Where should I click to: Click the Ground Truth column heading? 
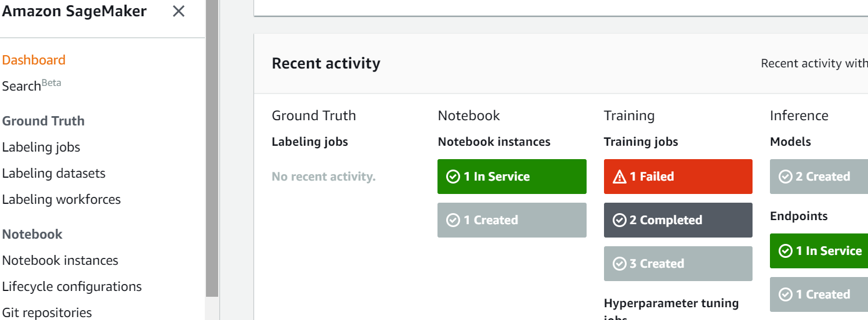coord(314,116)
